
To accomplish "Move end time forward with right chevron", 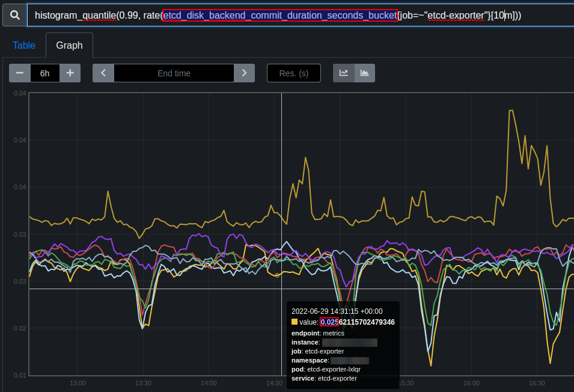I will (244, 73).
